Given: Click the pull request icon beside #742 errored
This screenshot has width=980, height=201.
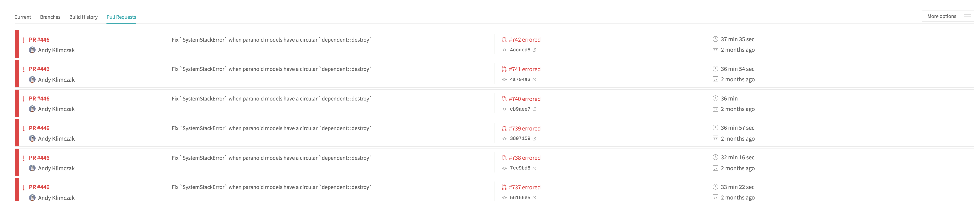Looking at the screenshot, I should [x=504, y=39].
